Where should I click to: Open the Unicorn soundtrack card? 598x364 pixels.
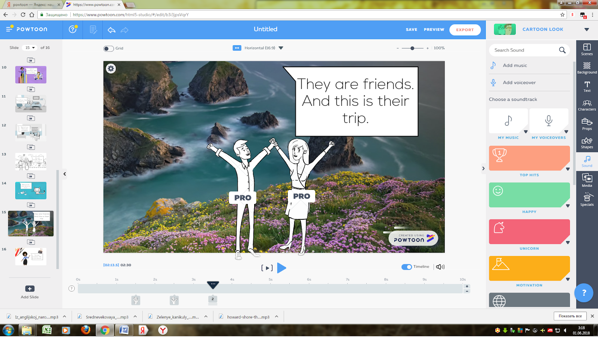(529, 232)
